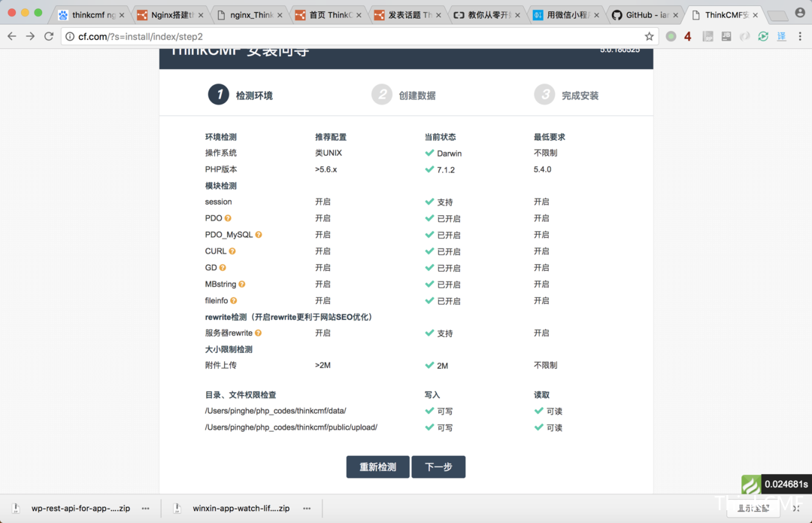Viewport: 812px width, 523px height.
Task: Click the 0.024681s trace time
Action: (x=786, y=485)
